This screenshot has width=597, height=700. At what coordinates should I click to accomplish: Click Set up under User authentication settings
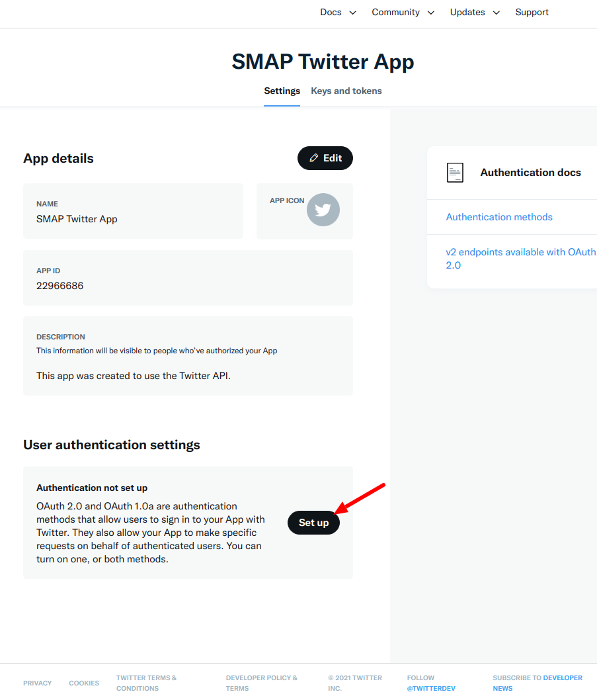tap(313, 523)
